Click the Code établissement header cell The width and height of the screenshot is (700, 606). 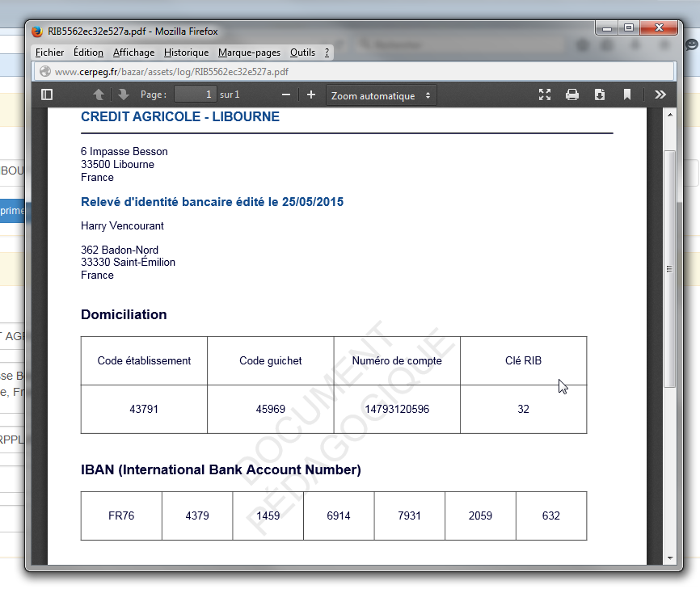pos(144,360)
